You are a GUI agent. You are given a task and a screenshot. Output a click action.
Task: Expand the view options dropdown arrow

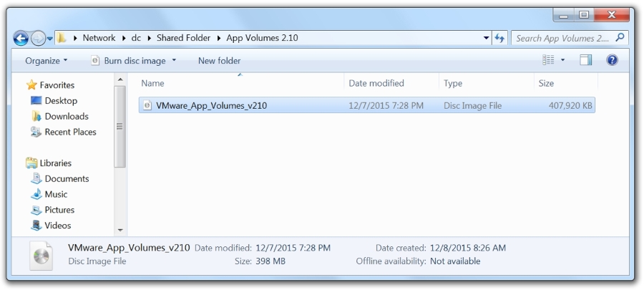point(562,60)
